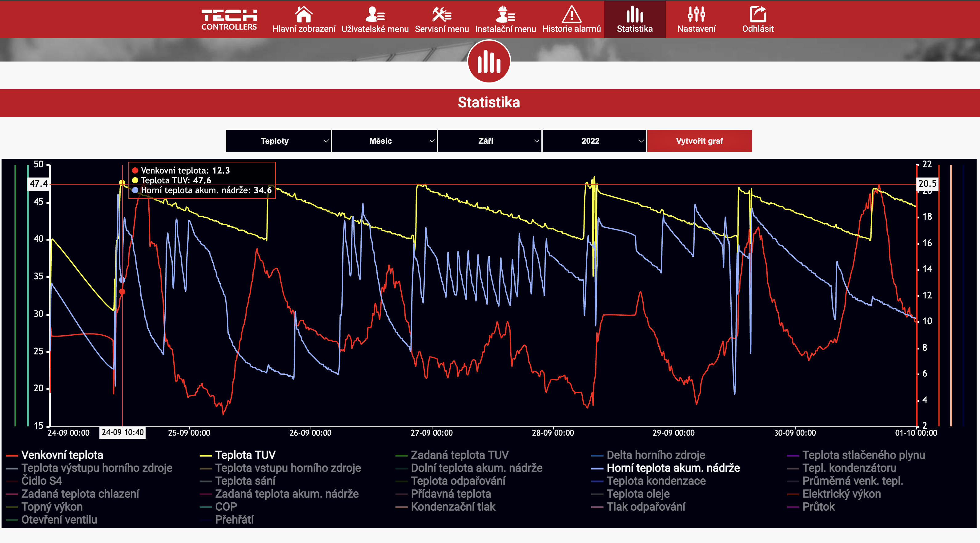This screenshot has height=543, width=980.
Task: Expand the Měsíc period dropdown
Action: (x=384, y=141)
